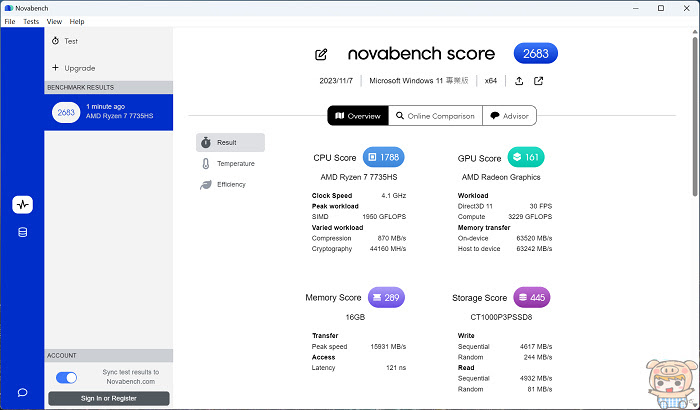Viewport: 700px width, 410px height.
Task: Click the thermometer Temperature icon
Action: 206,163
